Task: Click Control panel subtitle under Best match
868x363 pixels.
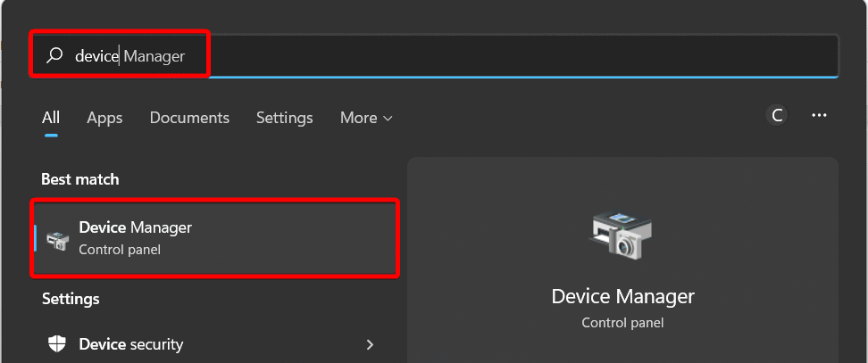Action: [120, 250]
